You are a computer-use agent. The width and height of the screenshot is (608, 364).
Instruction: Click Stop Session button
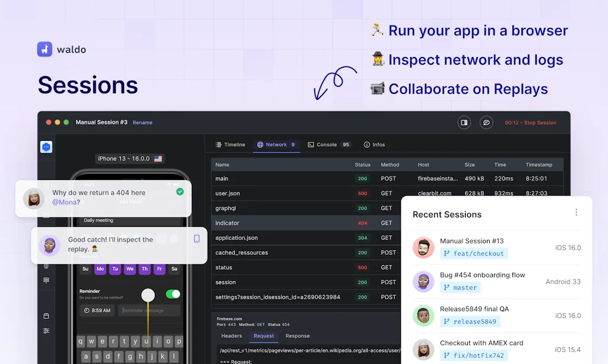pyautogui.click(x=530, y=123)
